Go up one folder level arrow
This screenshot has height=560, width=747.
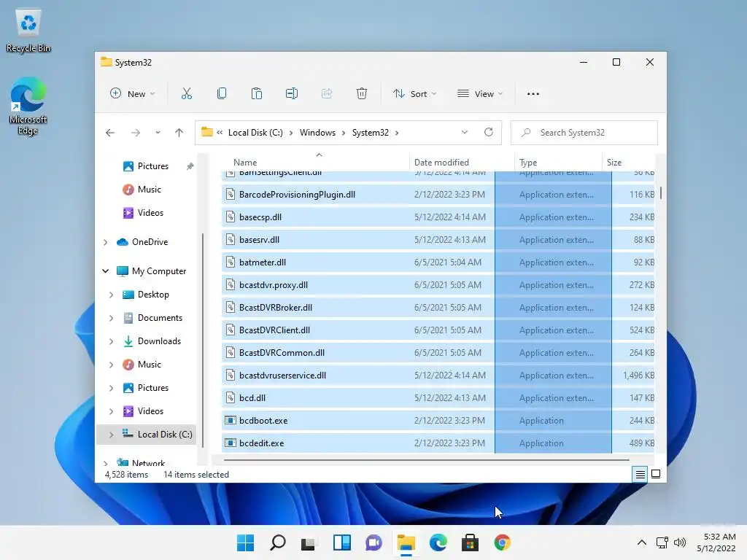click(179, 133)
